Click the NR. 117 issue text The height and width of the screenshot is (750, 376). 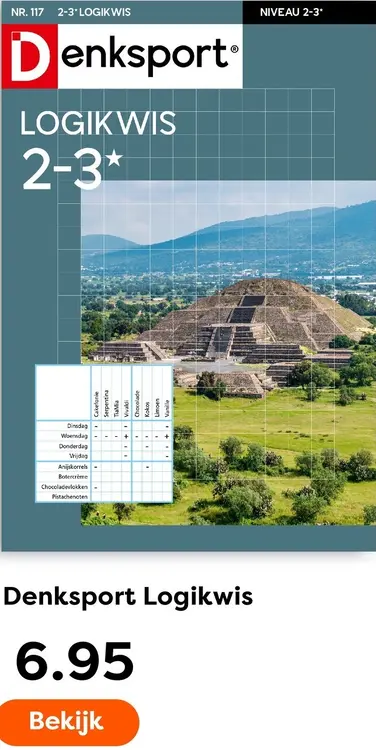[x=27, y=12]
